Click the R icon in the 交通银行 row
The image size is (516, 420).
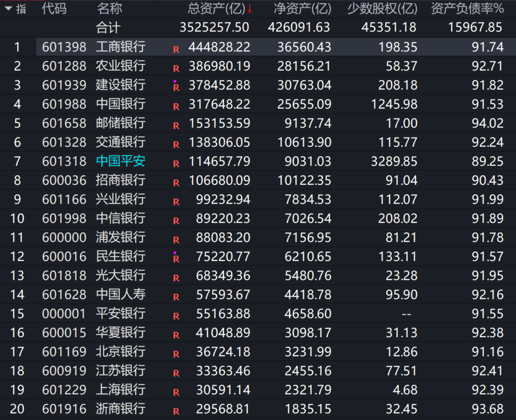[177, 145]
